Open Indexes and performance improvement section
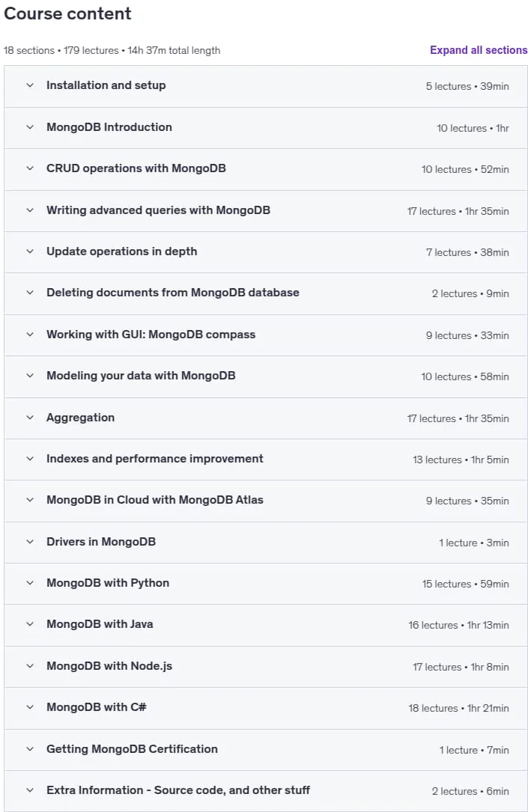This screenshot has width=528, height=812. coord(266,459)
